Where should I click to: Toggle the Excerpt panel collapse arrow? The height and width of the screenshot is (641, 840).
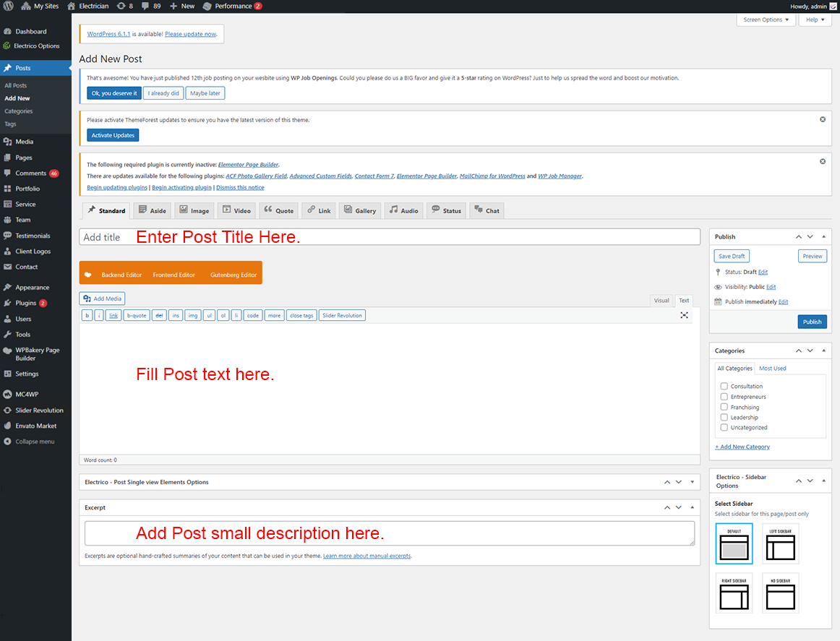pos(692,507)
